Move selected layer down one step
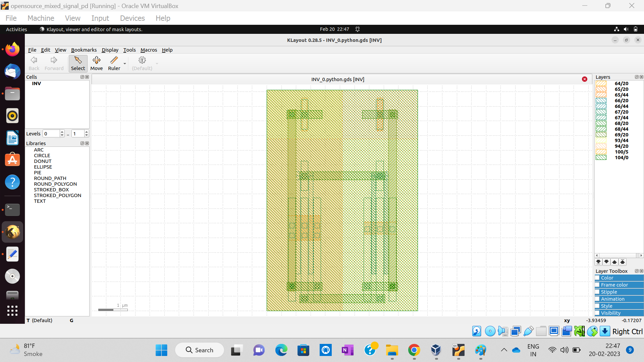 [x=606, y=262]
